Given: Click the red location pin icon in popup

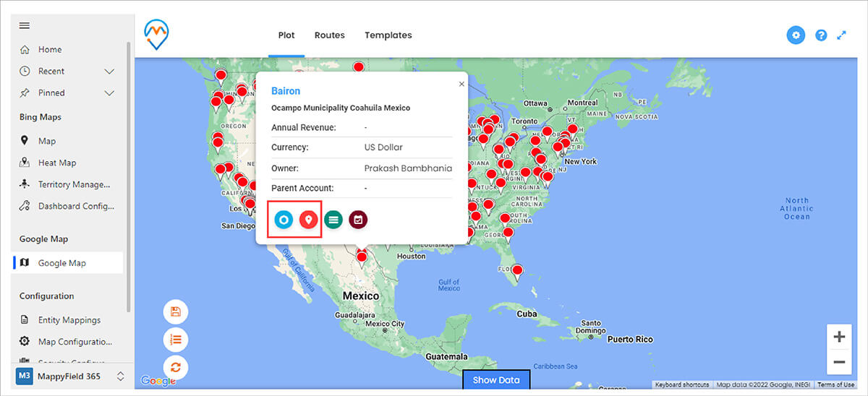Looking at the screenshot, I should point(309,219).
